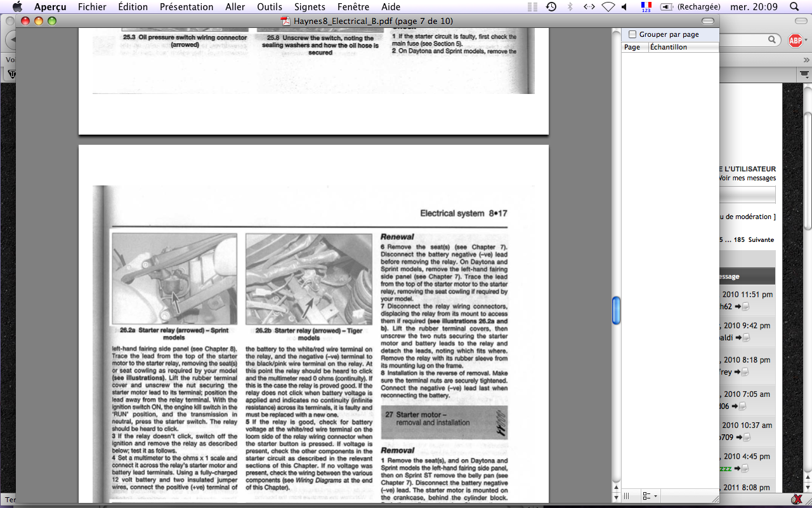The height and width of the screenshot is (508, 812).
Task: Click the sidebar resize grip icon
Action: click(x=627, y=495)
